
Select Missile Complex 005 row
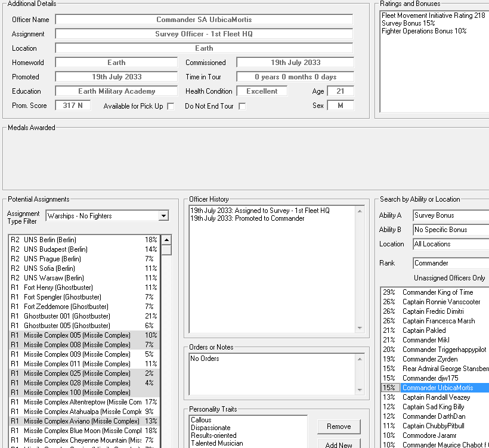point(84,335)
